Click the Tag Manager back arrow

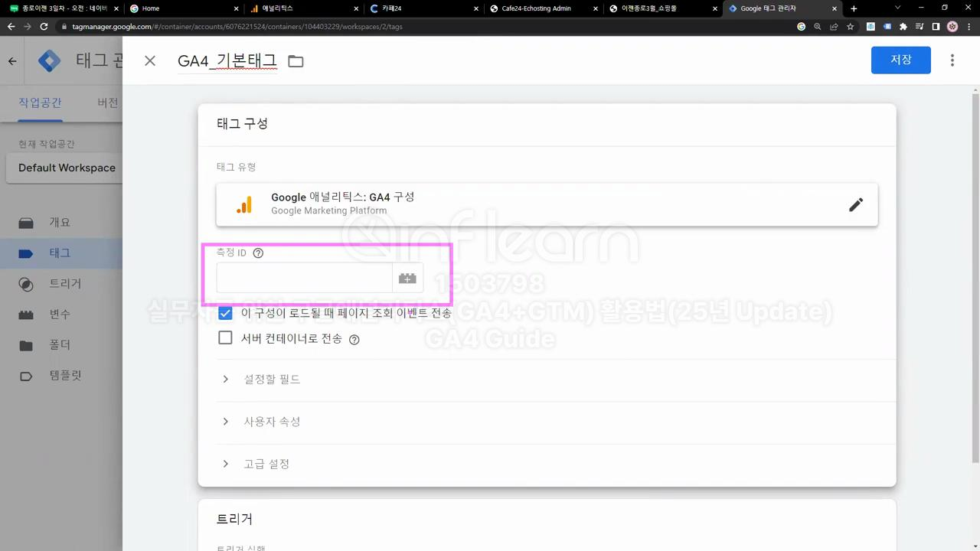[12, 61]
